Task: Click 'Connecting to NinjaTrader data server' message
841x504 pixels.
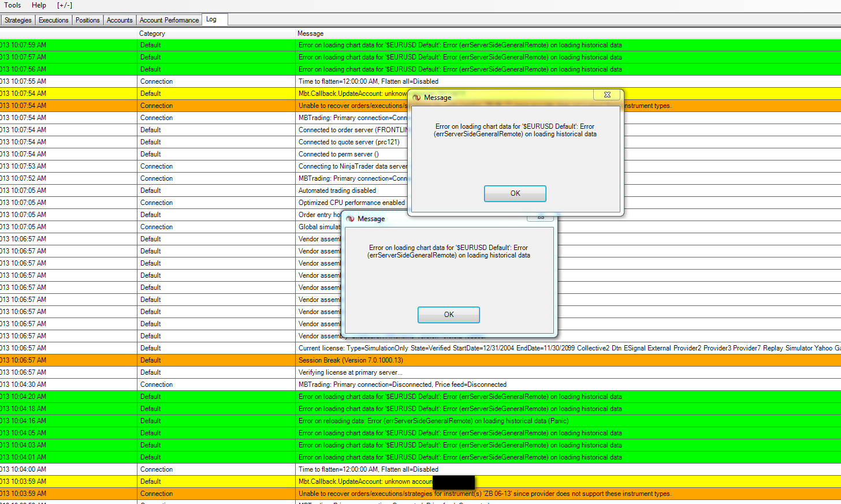Action: (x=353, y=166)
